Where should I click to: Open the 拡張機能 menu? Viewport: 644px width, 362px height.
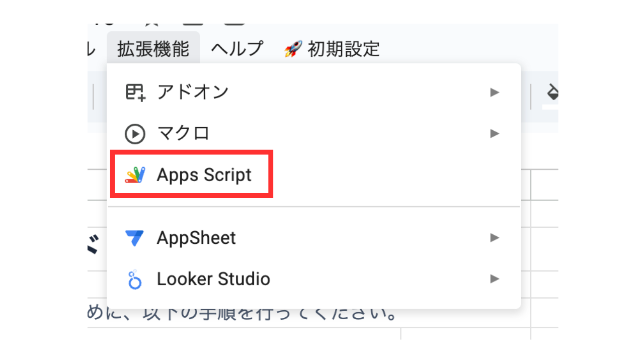pyautogui.click(x=153, y=49)
